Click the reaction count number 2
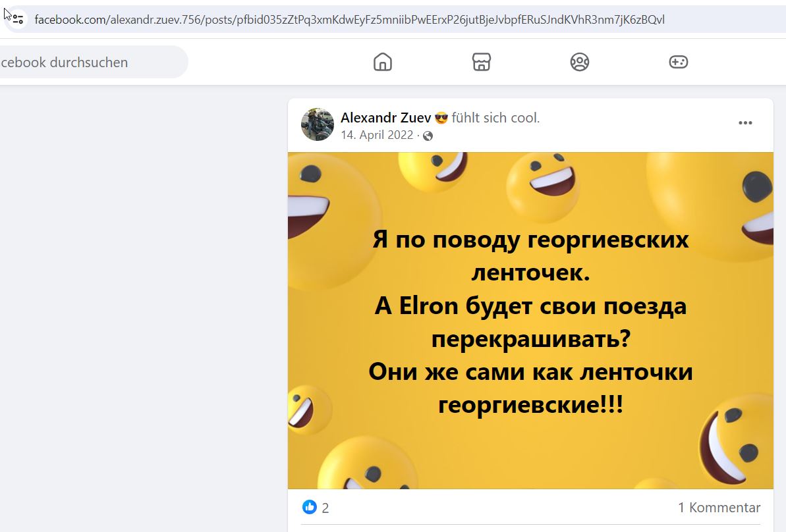786x532 pixels. pos(325,508)
